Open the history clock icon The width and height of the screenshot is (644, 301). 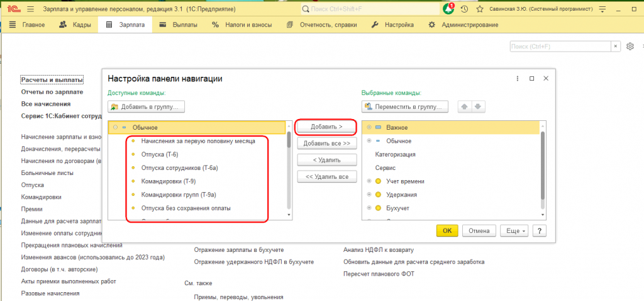[465, 9]
